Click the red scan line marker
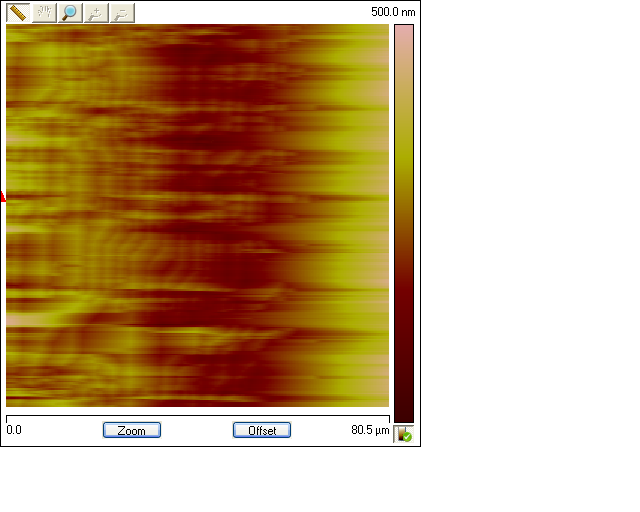640x512 pixels. 3,196
